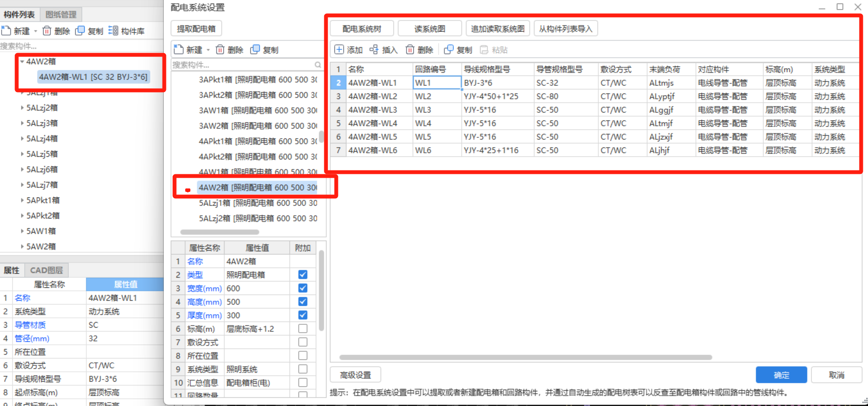
Task: Expand the 5AW2箱 tree node
Action: 22,247
